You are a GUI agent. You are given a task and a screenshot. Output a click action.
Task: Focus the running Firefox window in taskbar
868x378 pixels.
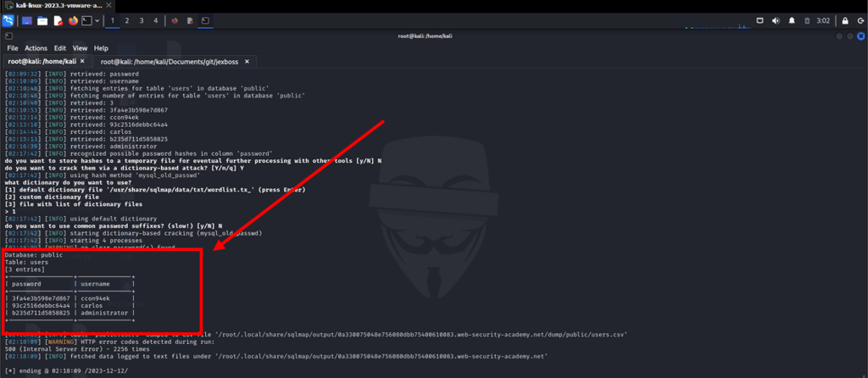(175, 21)
